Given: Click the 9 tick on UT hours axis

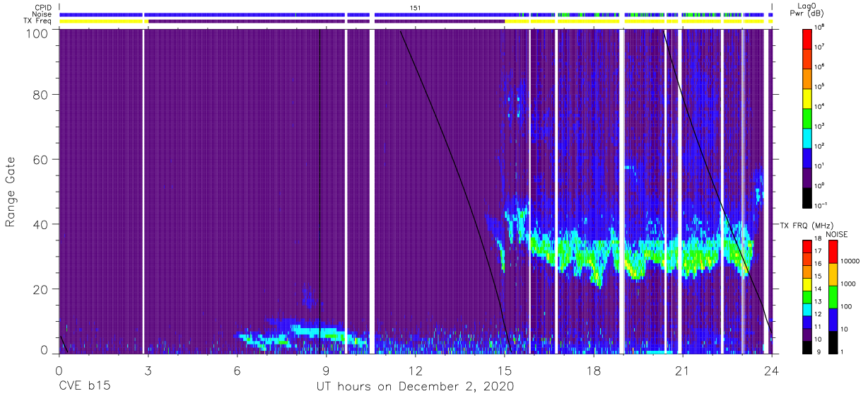Looking at the screenshot, I should click(327, 370).
